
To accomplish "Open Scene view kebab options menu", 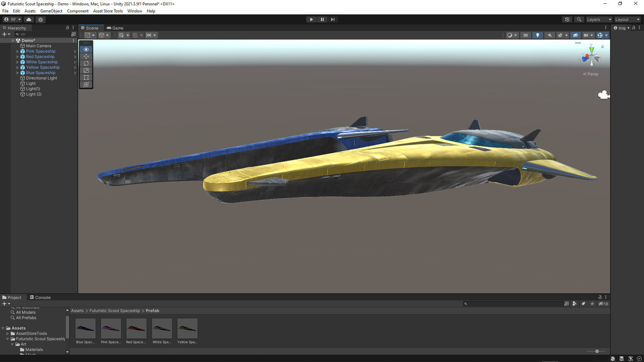I will (x=606, y=28).
